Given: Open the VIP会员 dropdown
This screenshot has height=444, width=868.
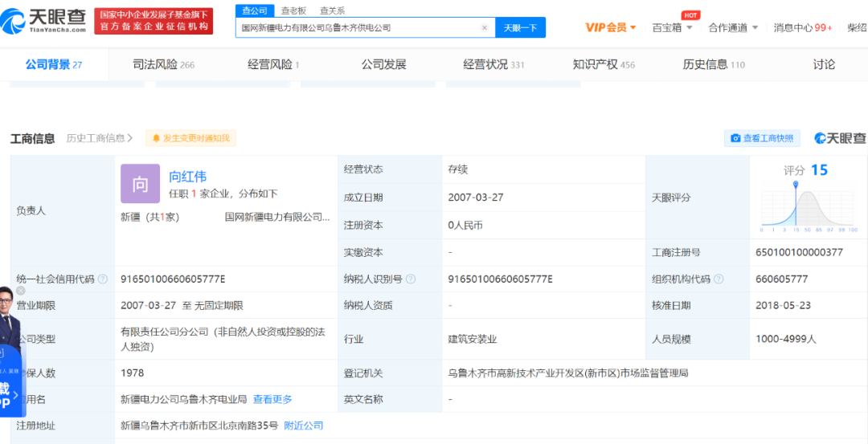Looking at the screenshot, I should 611,27.
